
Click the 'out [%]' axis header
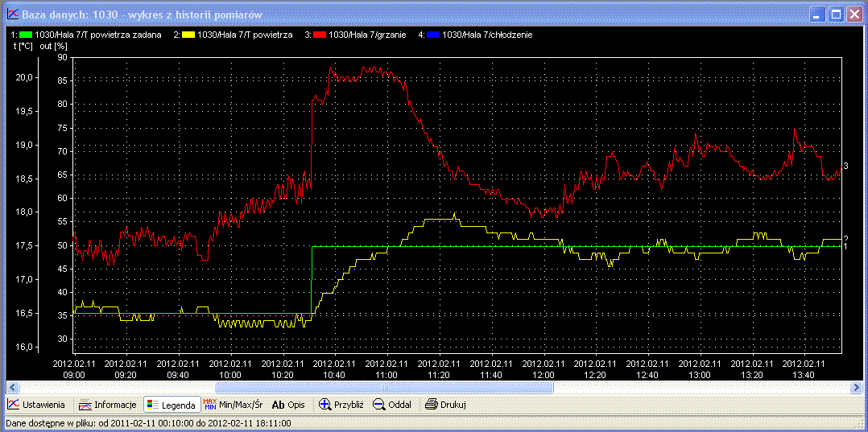tap(53, 46)
